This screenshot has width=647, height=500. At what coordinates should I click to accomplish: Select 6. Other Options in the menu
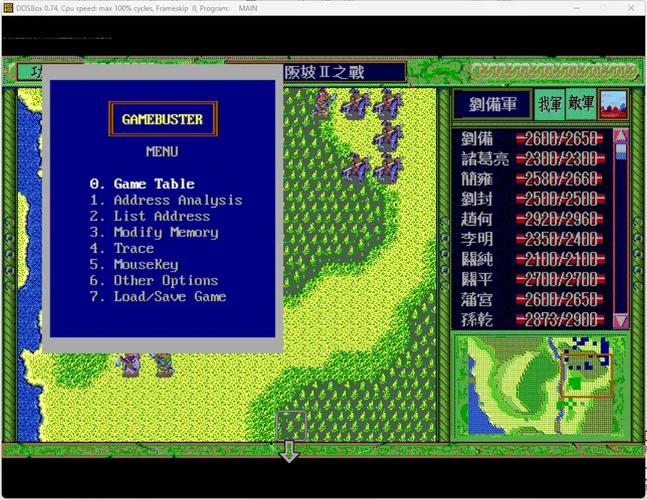[x=153, y=281]
